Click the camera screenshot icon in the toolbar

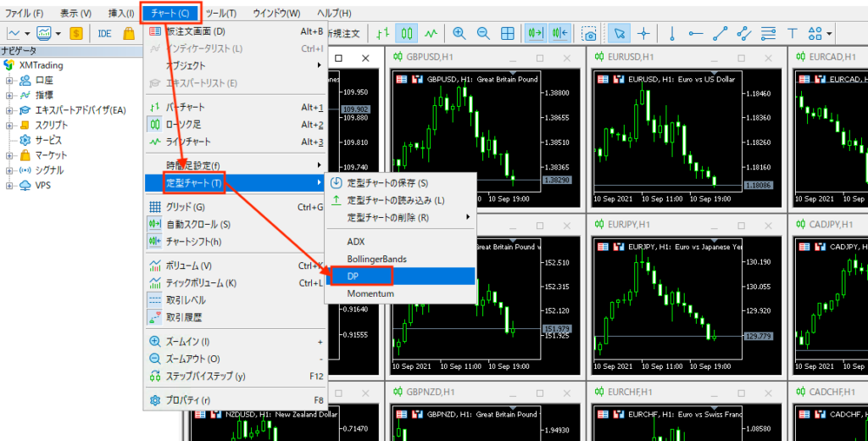pyautogui.click(x=588, y=34)
